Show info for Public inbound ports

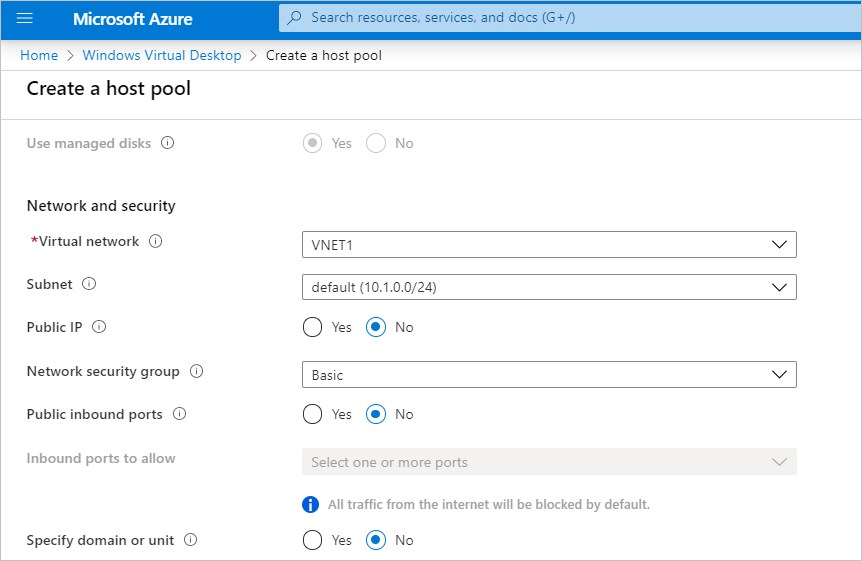click(179, 414)
